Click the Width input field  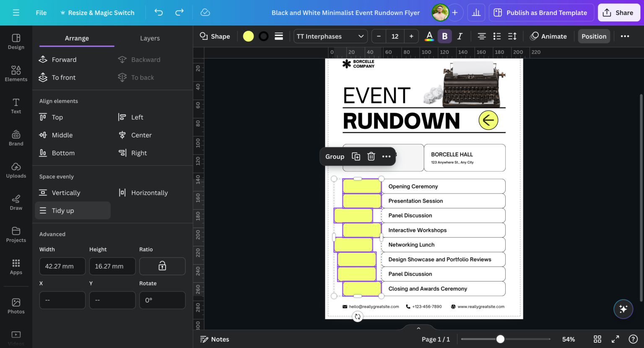(62, 266)
